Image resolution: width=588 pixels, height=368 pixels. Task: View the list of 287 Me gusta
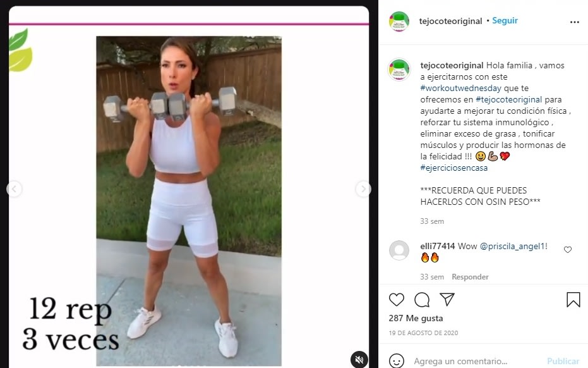pos(416,318)
